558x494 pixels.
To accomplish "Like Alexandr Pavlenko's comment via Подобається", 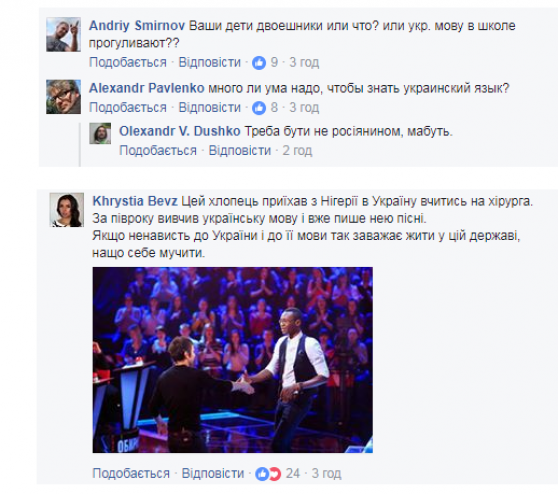I will click(x=128, y=107).
